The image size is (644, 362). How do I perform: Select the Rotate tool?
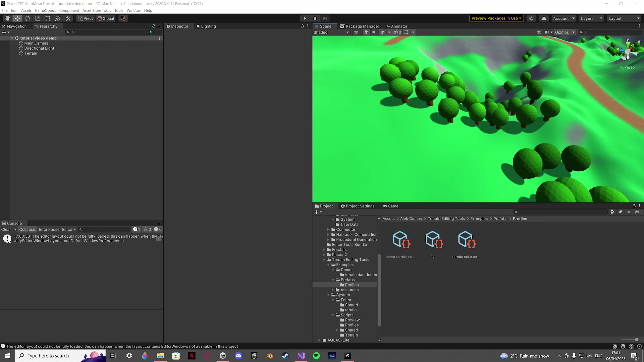pos(28,18)
